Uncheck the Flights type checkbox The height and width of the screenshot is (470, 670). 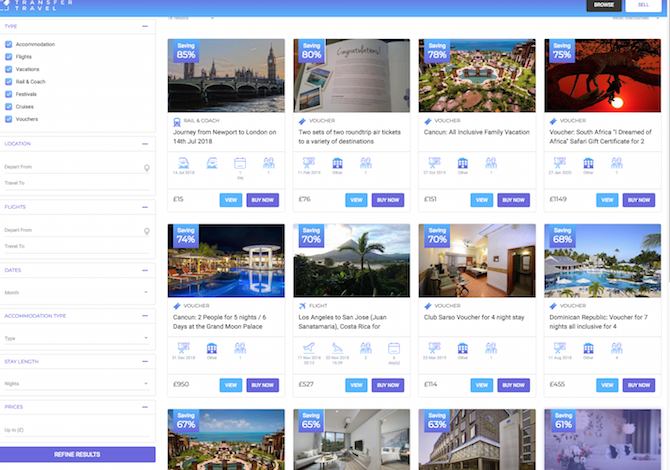click(9, 56)
